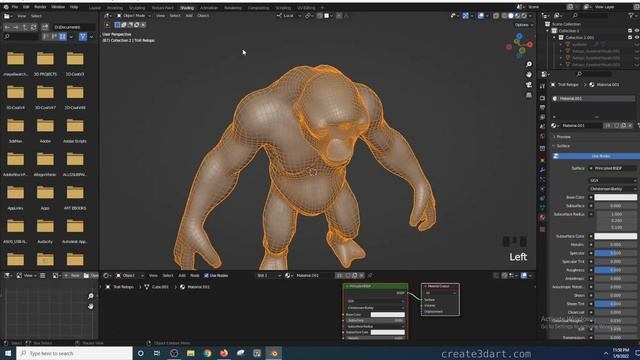Viewport: 640px width, 360px height.
Task: Click the viewport pan hand icon
Action: point(529,75)
